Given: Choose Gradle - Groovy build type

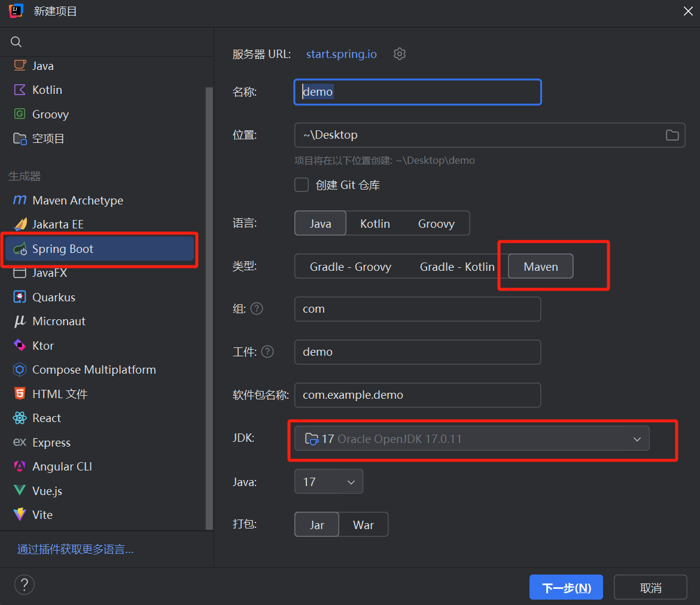Looking at the screenshot, I should click(x=351, y=267).
